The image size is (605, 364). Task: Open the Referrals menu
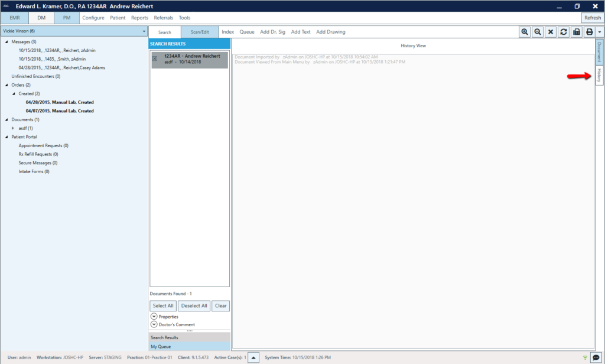163,18
